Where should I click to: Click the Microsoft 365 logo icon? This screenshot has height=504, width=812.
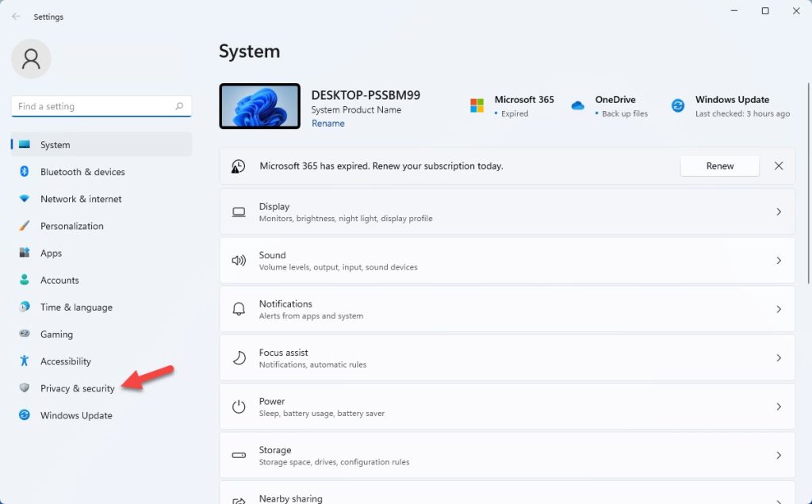[x=477, y=105]
